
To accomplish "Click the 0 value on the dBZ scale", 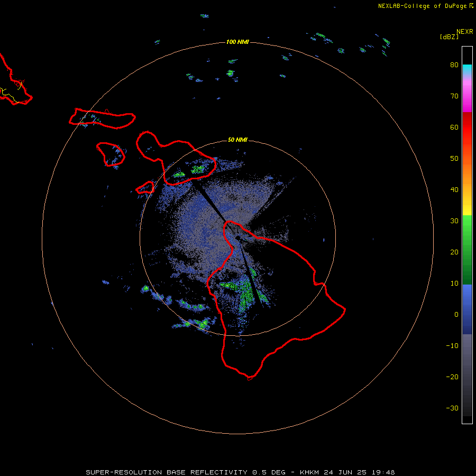I will [456, 315].
